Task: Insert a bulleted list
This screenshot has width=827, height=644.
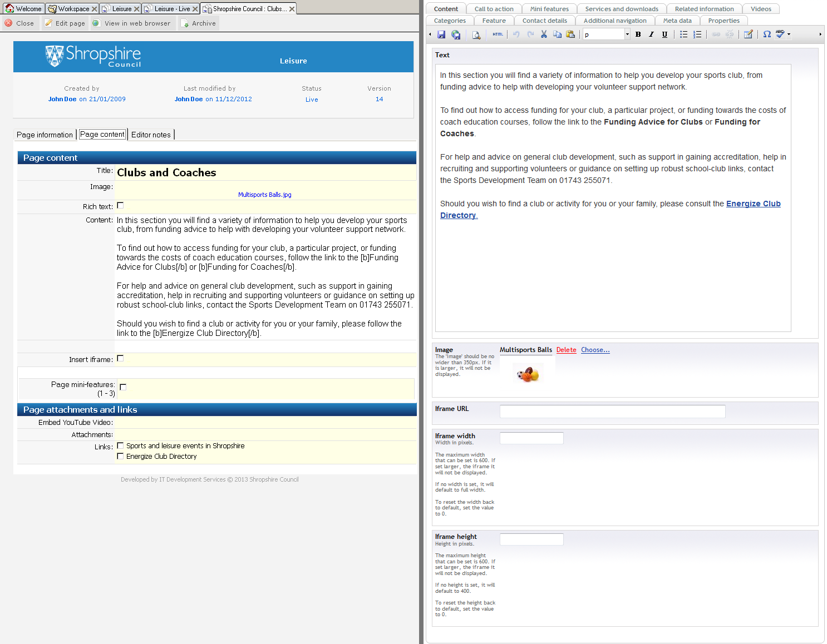Action: coord(683,34)
